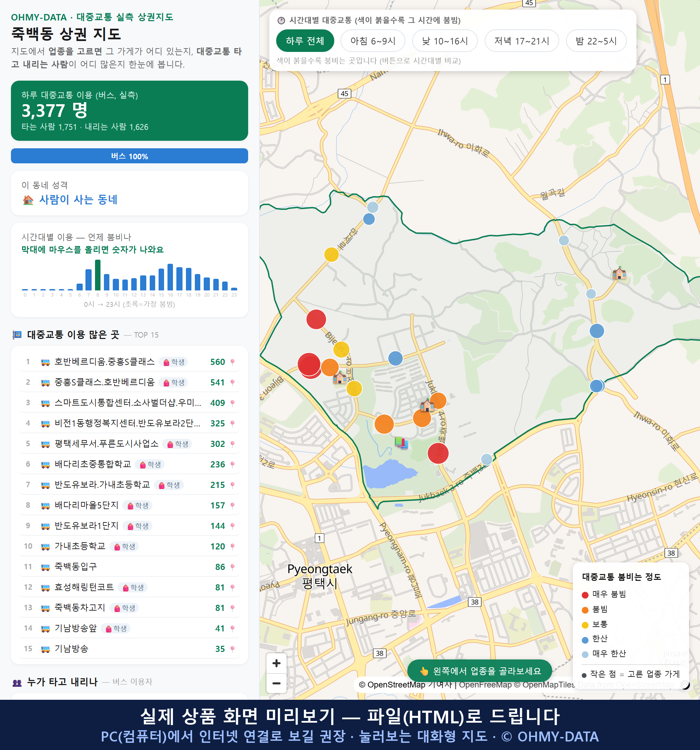The image size is (700, 750).
Task: Click pin icon for 효성해링턴코트 row
Action: (232, 587)
